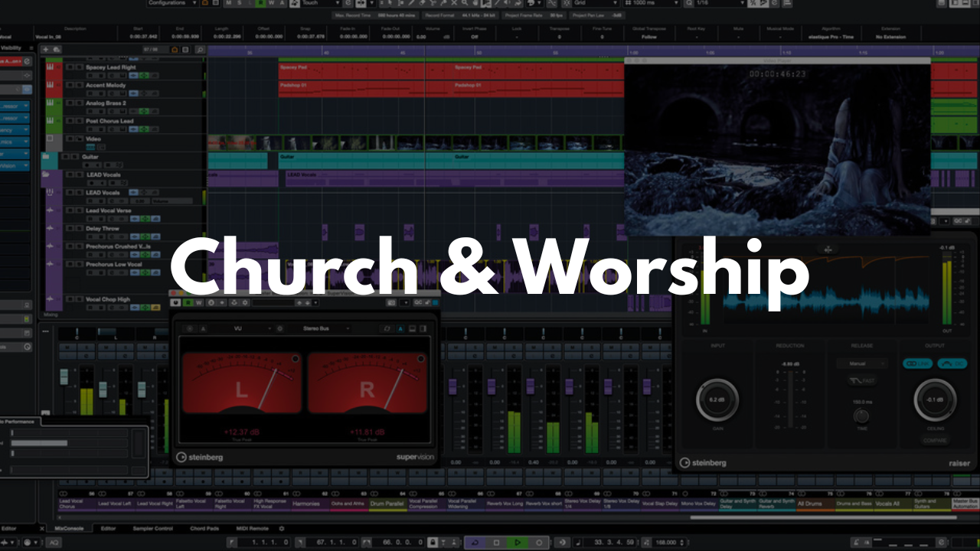Open the Configurations dropdown
The height and width of the screenshot is (551, 980).
172,3
